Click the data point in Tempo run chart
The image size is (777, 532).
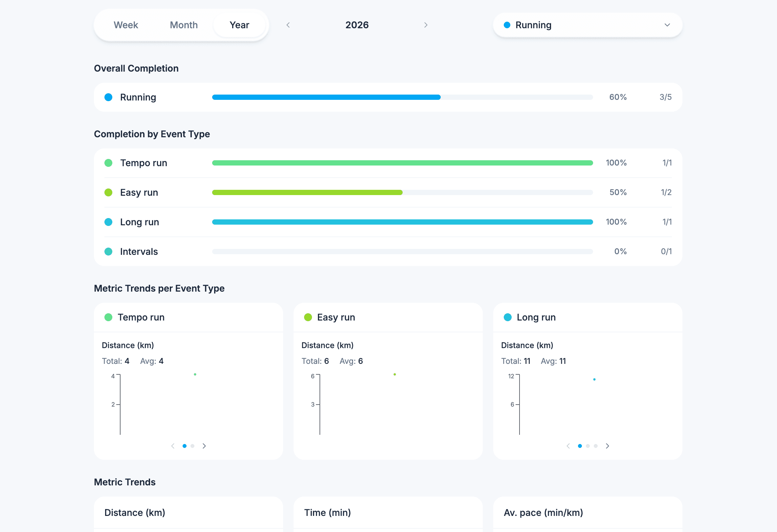[x=195, y=374]
